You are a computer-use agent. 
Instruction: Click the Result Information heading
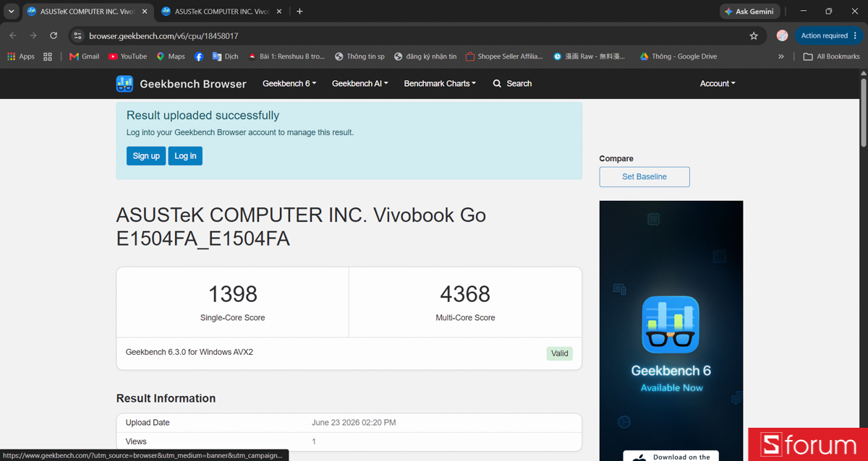(x=166, y=398)
